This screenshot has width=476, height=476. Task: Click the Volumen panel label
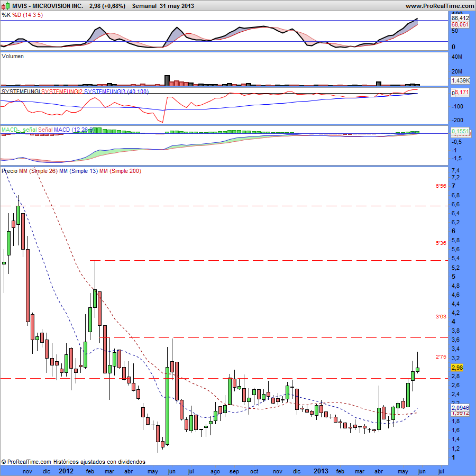13,56
